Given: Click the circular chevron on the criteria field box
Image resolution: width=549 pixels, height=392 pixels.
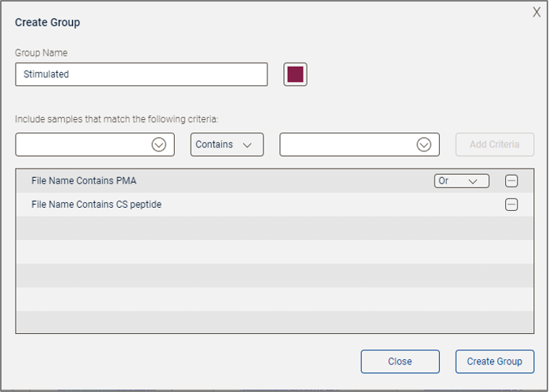Looking at the screenshot, I should [159, 144].
